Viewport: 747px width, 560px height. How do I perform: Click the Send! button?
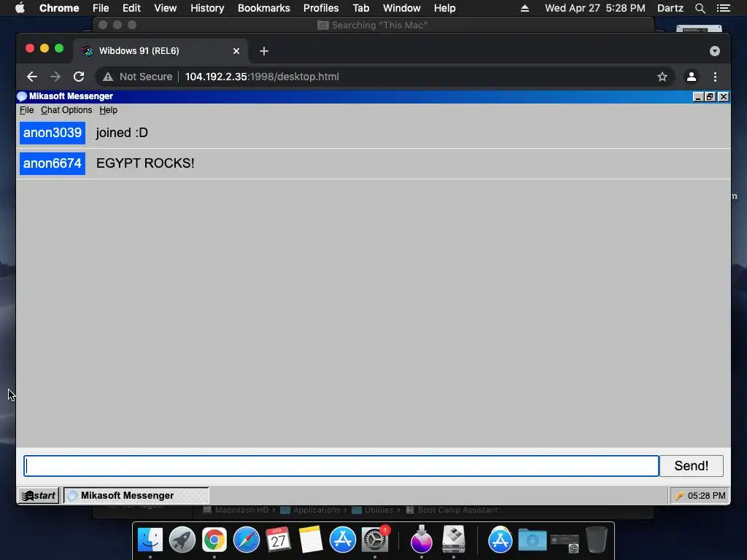coord(692,466)
